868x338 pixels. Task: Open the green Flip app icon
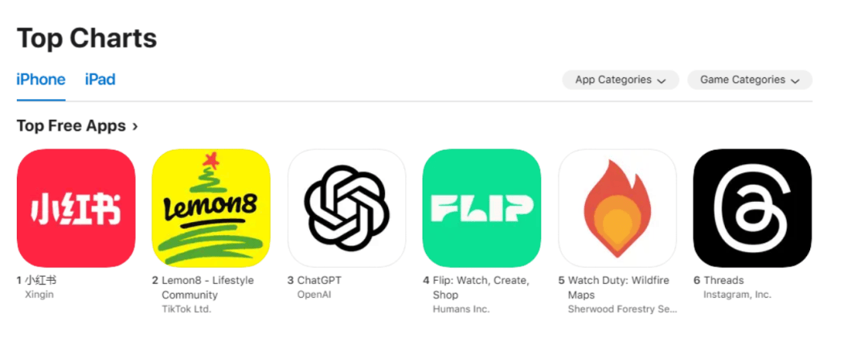[481, 208]
